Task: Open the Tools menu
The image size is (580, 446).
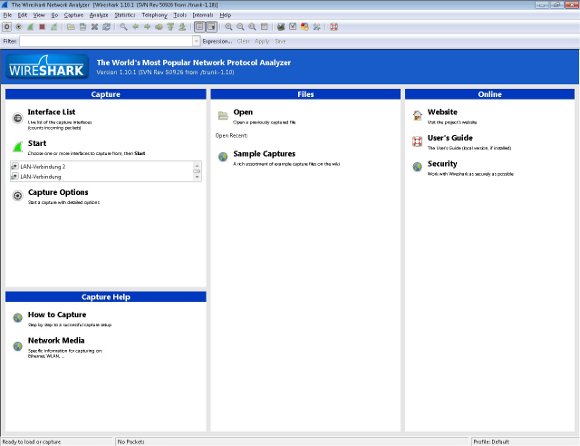Action: 180,15
